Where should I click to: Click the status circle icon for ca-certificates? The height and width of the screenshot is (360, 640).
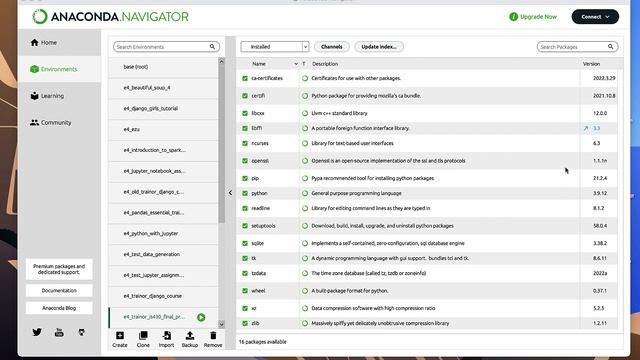point(305,78)
